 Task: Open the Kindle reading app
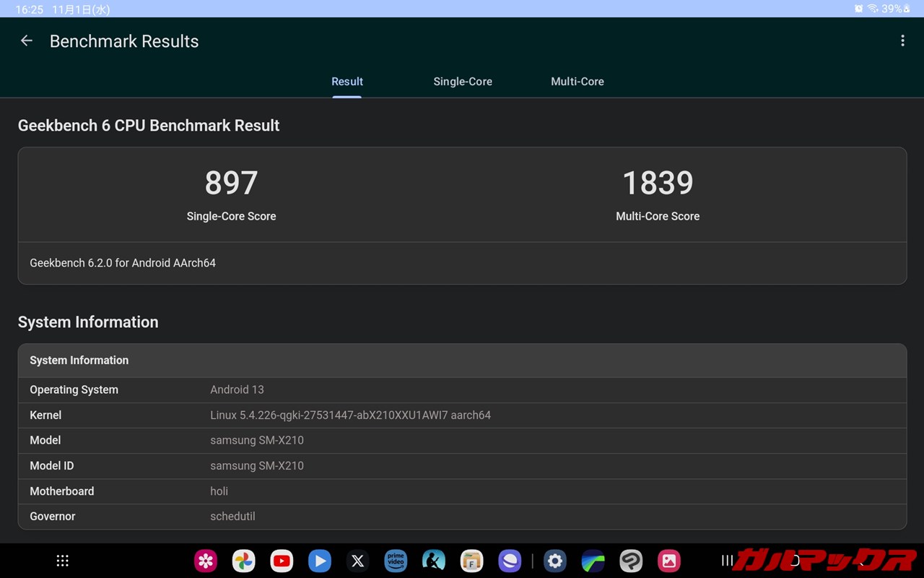click(434, 561)
